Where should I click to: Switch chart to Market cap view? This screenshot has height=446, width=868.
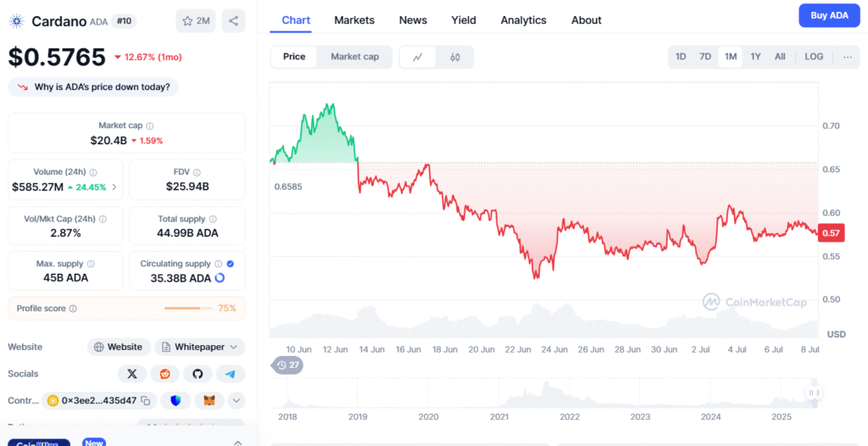354,57
